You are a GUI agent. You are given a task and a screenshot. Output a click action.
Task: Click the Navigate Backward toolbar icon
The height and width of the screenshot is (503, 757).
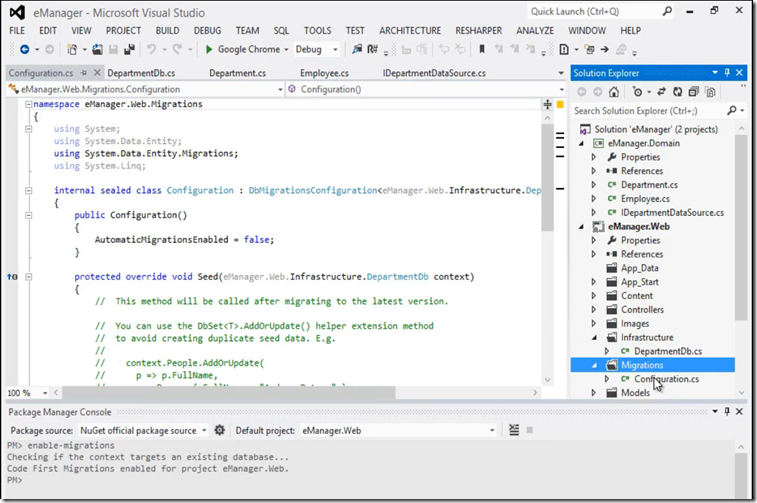[x=24, y=49]
